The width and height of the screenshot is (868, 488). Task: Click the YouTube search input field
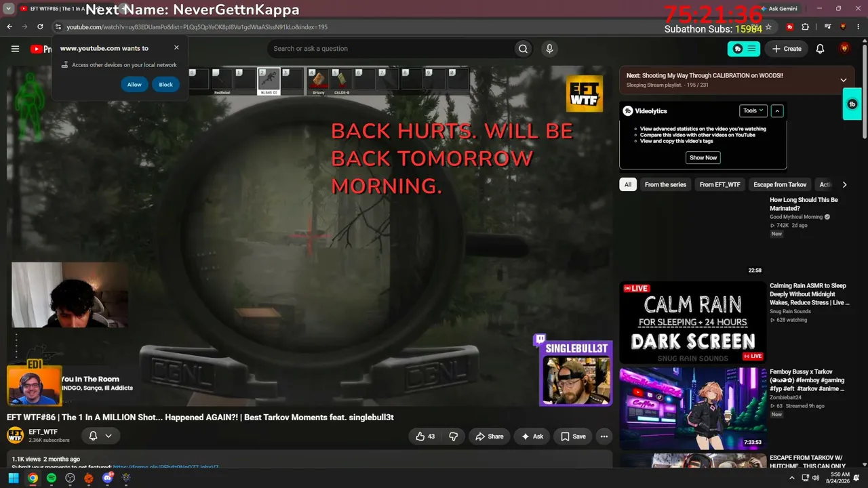pyautogui.click(x=390, y=49)
